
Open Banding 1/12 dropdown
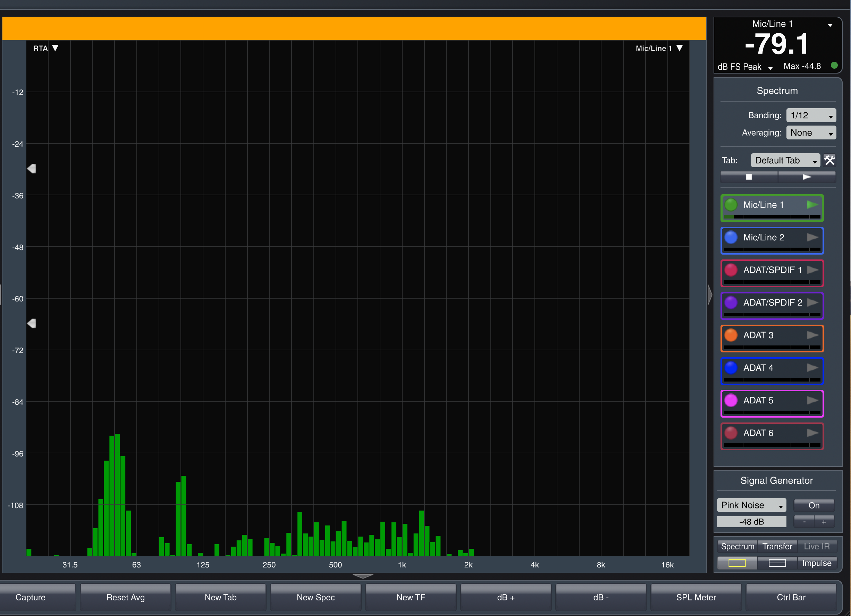[x=811, y=115]
